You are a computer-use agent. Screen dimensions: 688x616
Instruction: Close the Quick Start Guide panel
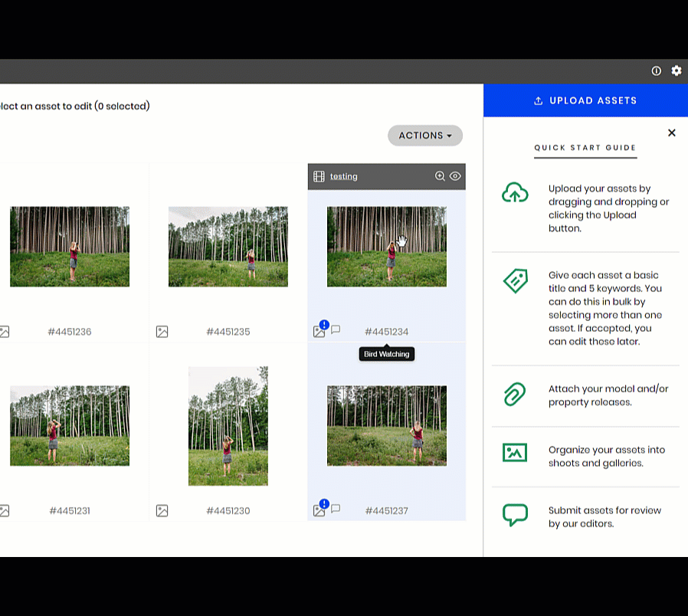[671, 133]
